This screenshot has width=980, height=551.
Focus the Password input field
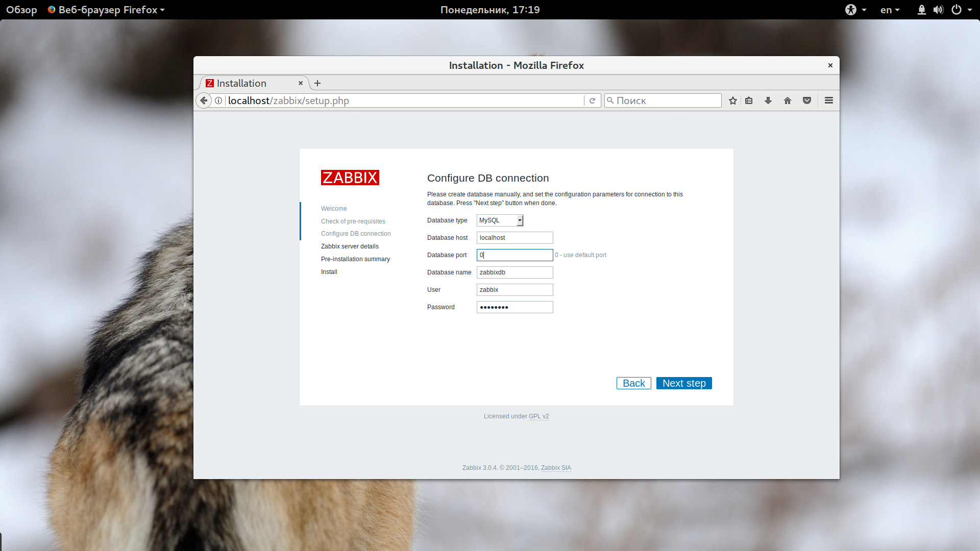(x=515, y=307)
